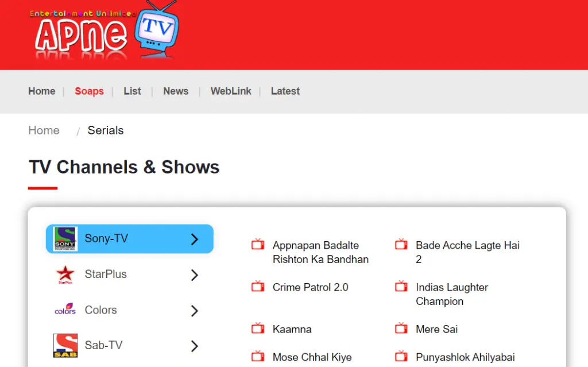
Task: Open Bade Acche Lagte Hai 2 show
Action: point(467,252)
